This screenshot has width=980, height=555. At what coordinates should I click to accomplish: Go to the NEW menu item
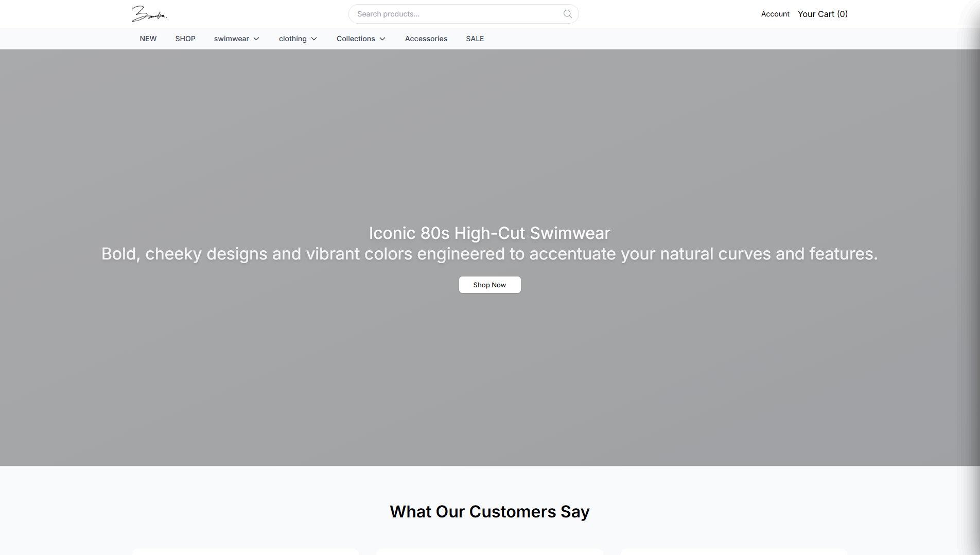148,39
